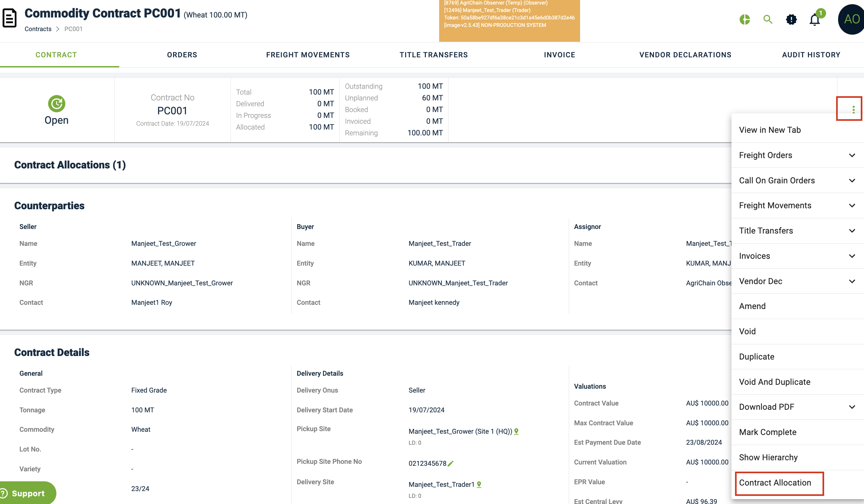Click the Delivery Site location pin icon

479,484
